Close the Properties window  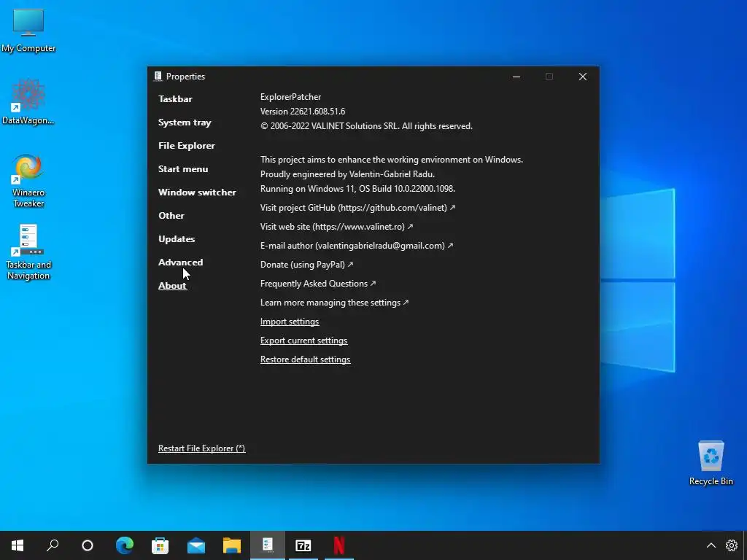(583, 77)
